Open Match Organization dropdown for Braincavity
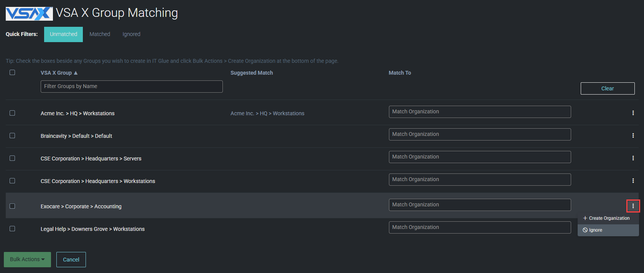Viewport: 644px width, 273px height. point(479,134)
